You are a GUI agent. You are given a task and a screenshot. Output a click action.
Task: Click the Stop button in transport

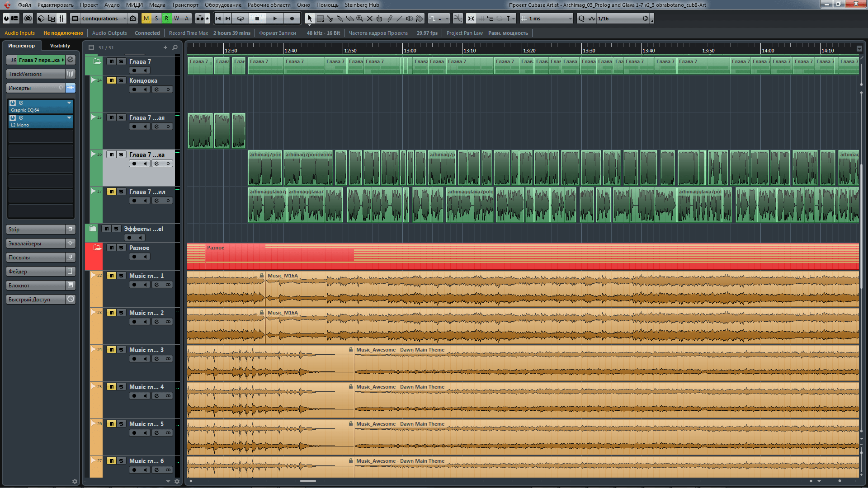[x=258, y=19]
